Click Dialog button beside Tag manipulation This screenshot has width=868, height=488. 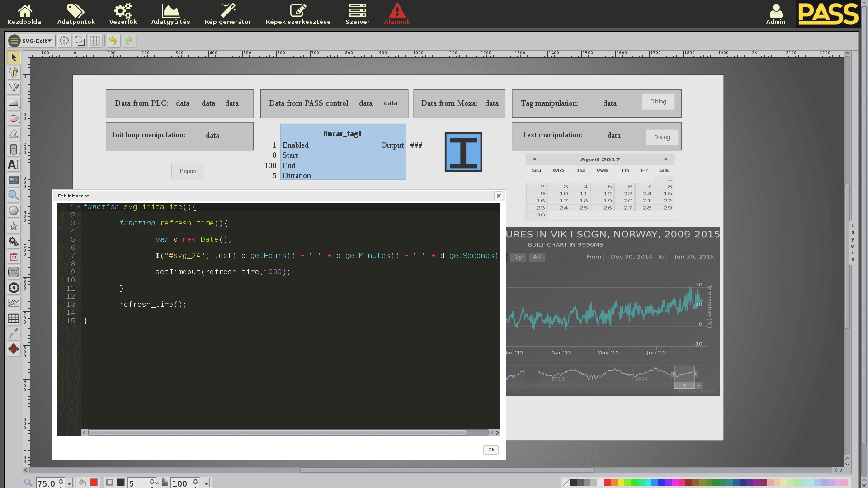click(658, 101)
